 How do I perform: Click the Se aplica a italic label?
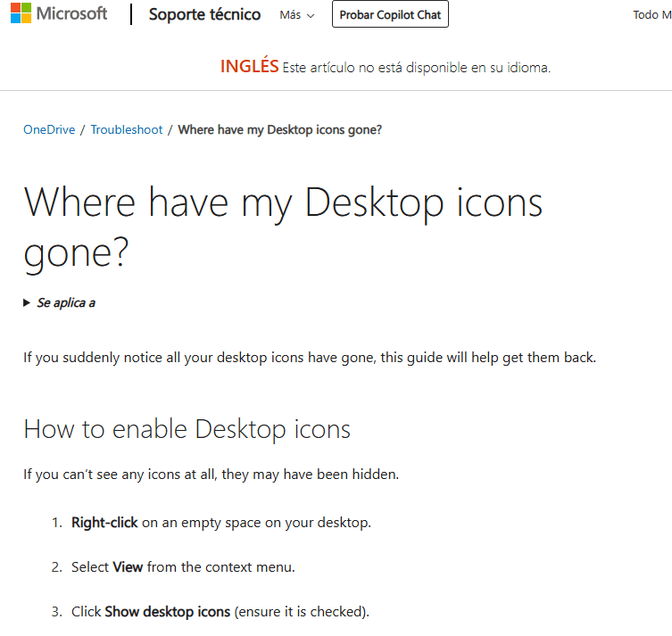(x=65, y=303)
